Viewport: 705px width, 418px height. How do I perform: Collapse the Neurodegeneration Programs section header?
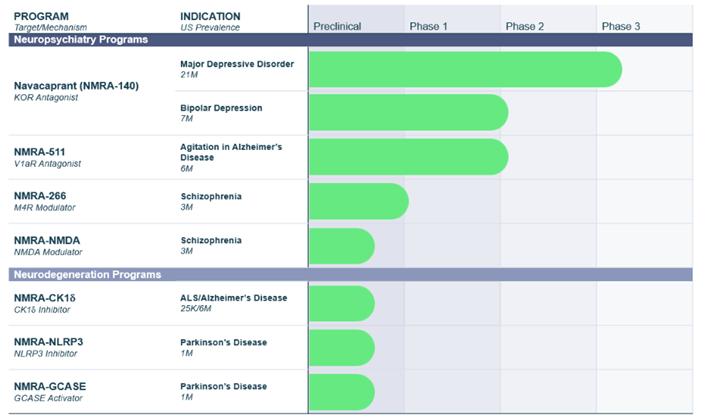86,274
